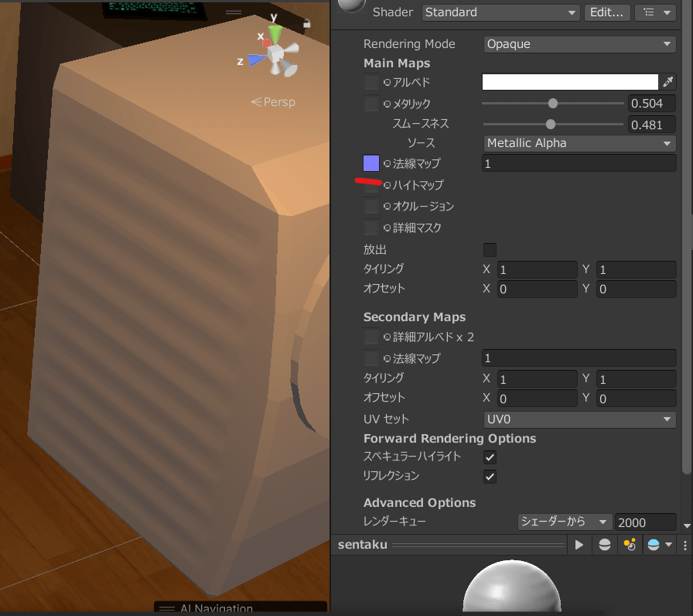
Task: Edit the secondary normal map strength field
Action: click(x=579, y=358)
